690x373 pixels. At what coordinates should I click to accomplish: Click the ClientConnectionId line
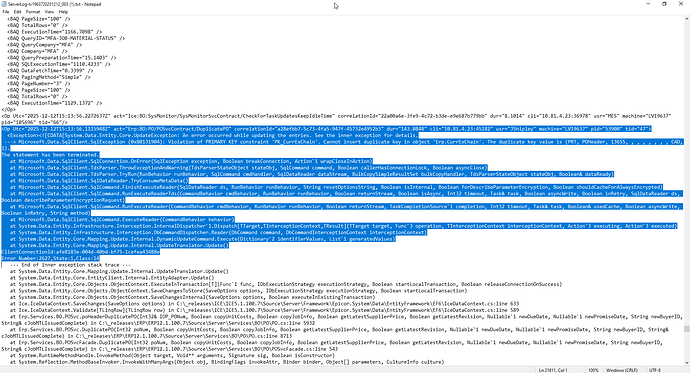(x=81, y=252)
